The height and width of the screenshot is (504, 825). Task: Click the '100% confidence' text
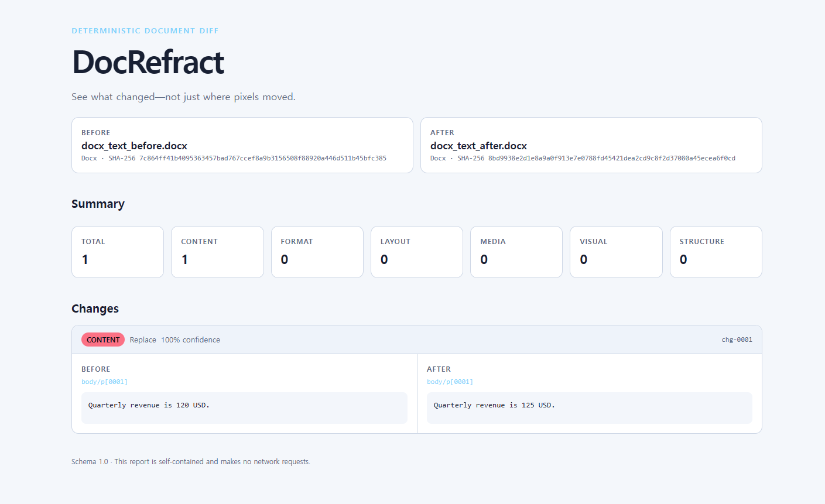[191, 340]
